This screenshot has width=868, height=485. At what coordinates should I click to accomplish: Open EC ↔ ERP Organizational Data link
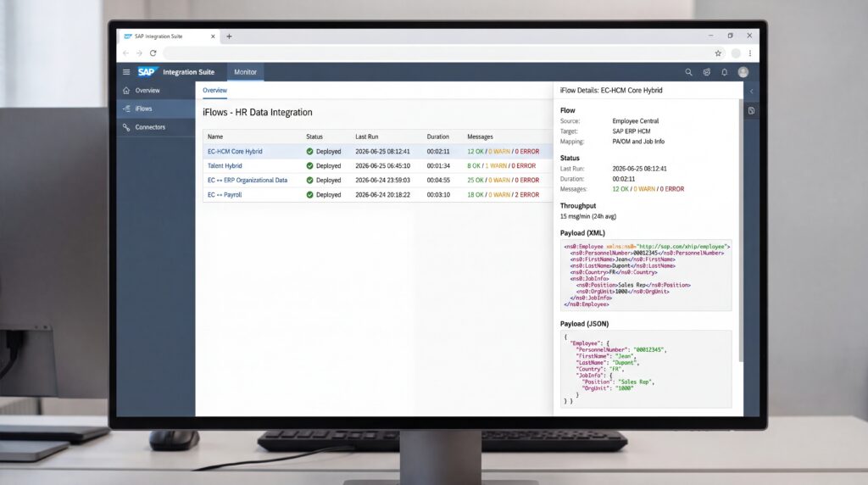(248, 180)
